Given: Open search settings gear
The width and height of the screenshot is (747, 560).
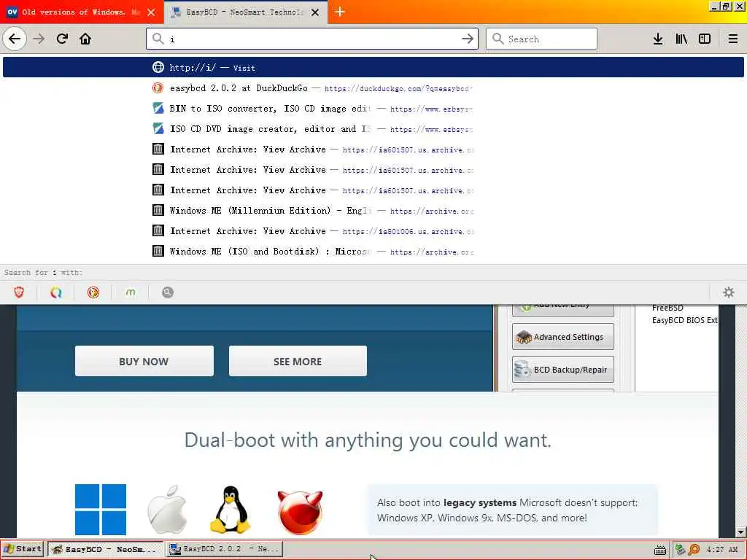Looking at the screenshot, I should [729, 292].
